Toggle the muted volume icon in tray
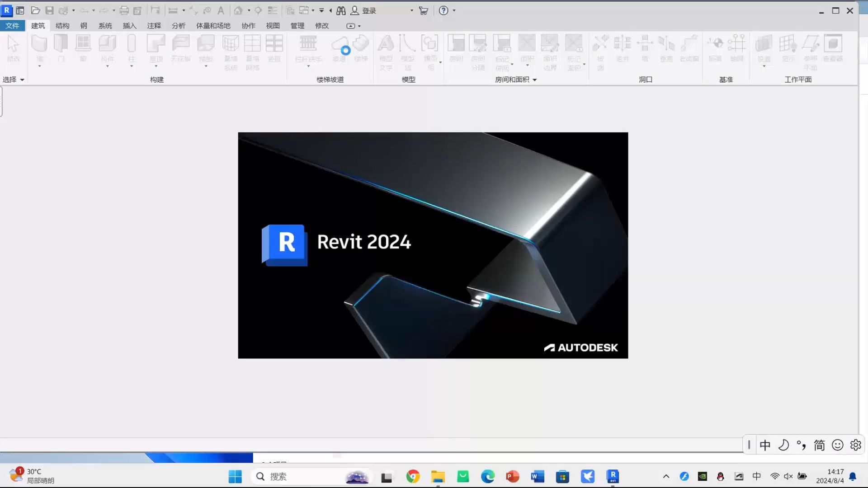 [x=788, y=476]
